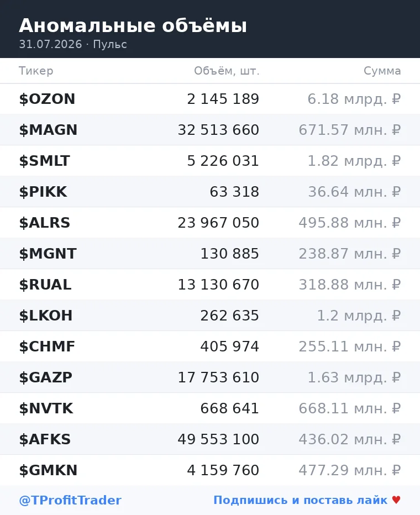The height and width of the screenshot is (515, 420).
Task: Select the $OZON ticker
Action: [47, 99]
